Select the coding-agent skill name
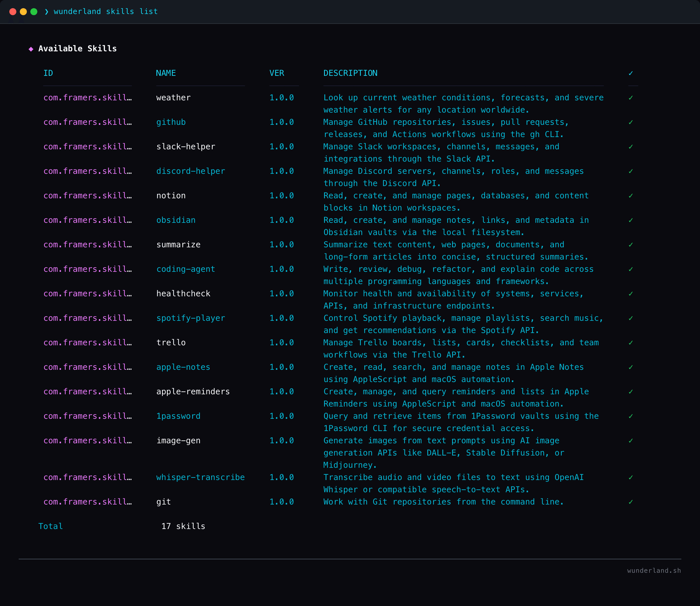 coord(185,269)
